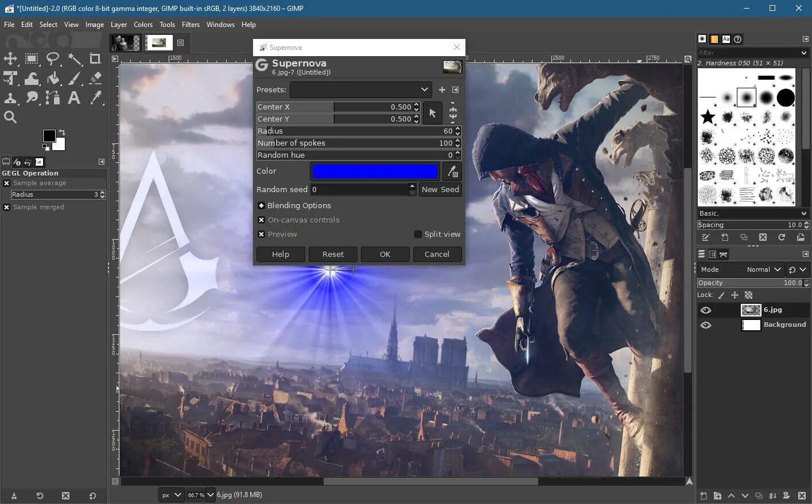This screenshot has height=504, width=812.
Task: Click the New Seed button
Action: [x=440, y=190]
